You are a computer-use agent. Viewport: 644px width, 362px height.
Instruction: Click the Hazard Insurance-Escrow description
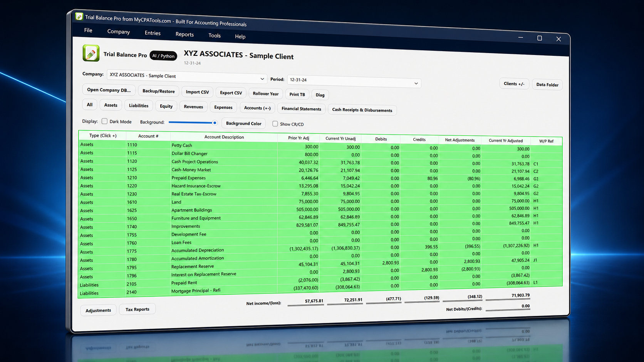tap(196, 186)
